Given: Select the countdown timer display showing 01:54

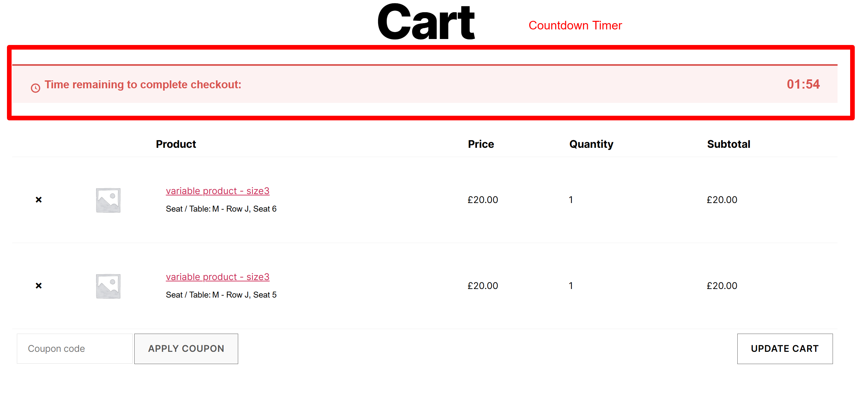Looking at the screenshot, I should coord(803,85).
